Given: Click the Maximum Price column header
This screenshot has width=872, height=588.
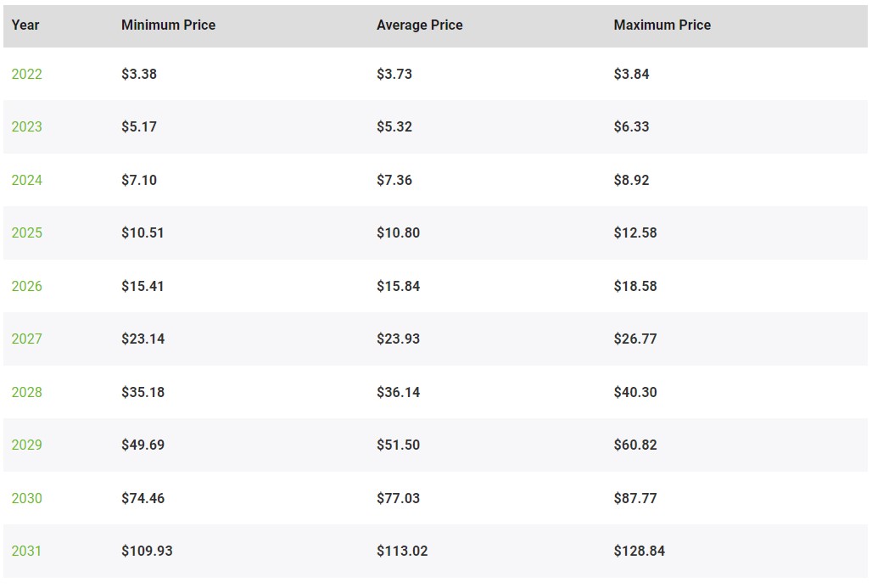Looking at the screenshot, I should click(662, 25).
